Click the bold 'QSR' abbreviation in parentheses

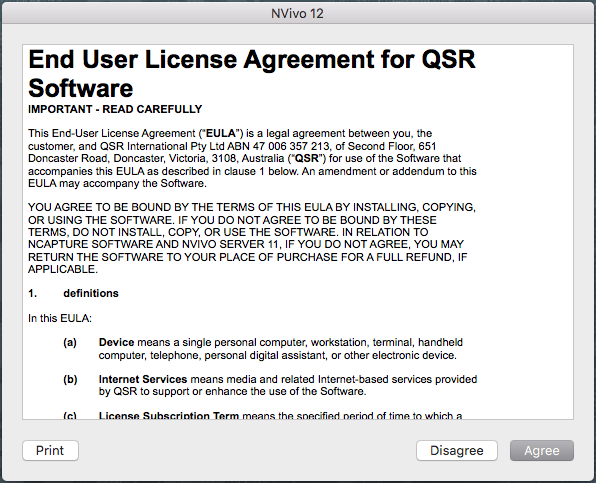307,158
